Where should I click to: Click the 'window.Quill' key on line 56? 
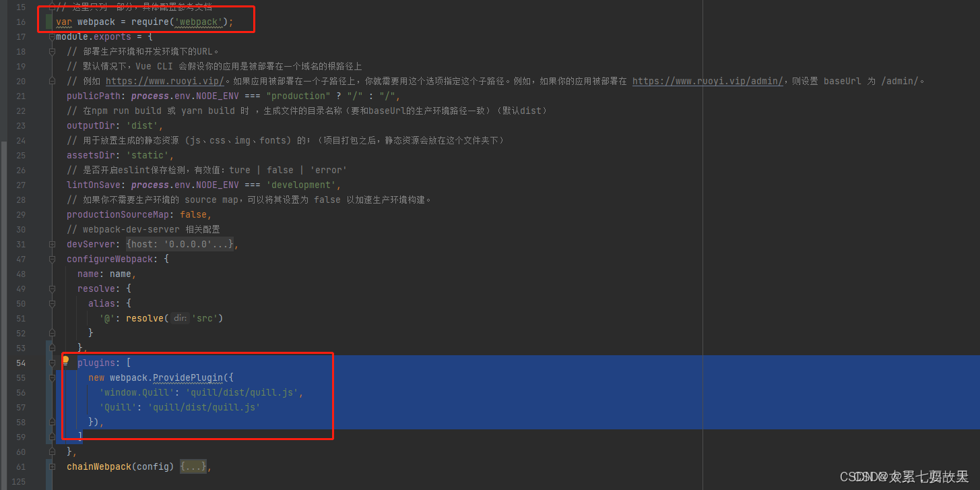click(x=137, y=392)
